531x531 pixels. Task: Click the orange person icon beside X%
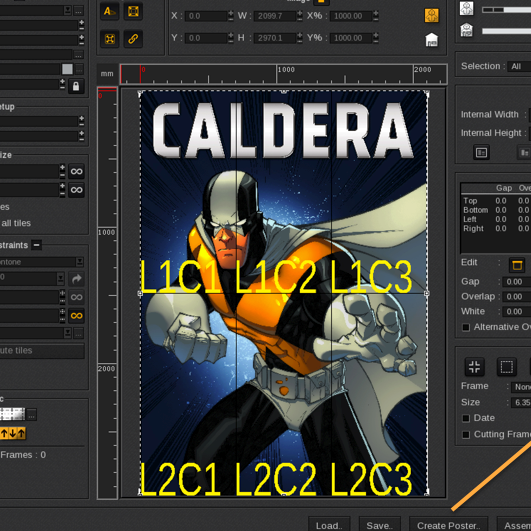tap(431, 16)
